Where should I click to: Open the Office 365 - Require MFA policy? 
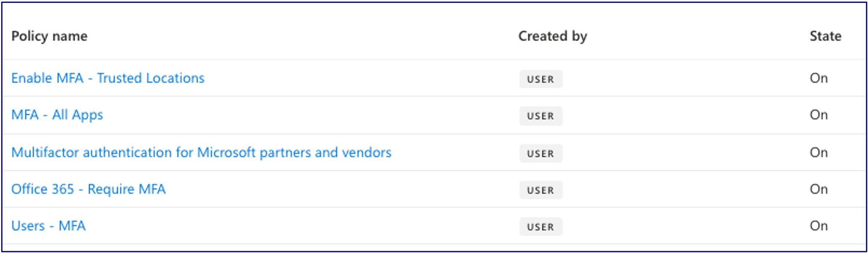click(88, 189)
